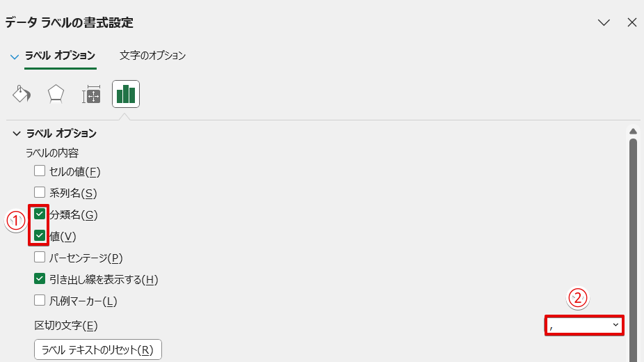Enable the パーセンテージ checkbox
644x362 pixels.
pyautogui.click(x=40, y=258)
